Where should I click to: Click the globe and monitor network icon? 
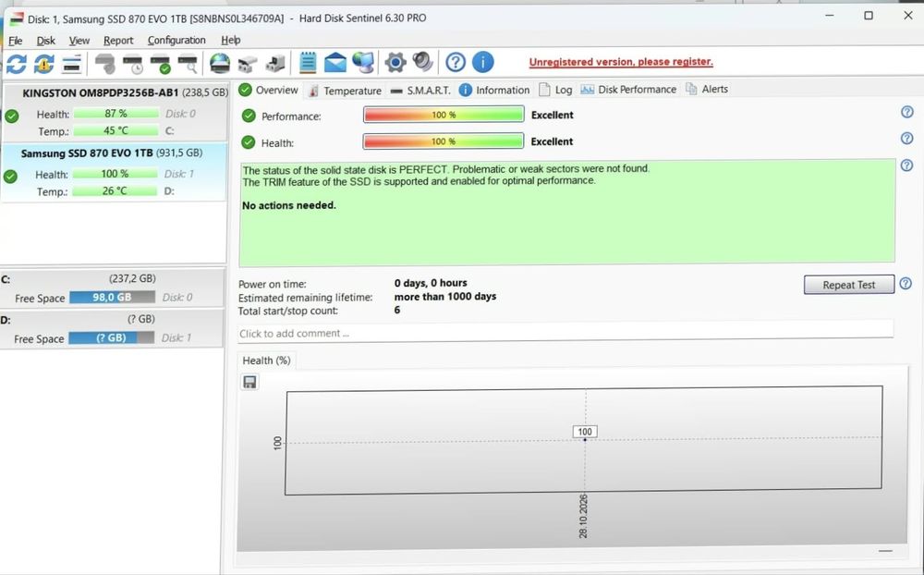tap(363, 63)
